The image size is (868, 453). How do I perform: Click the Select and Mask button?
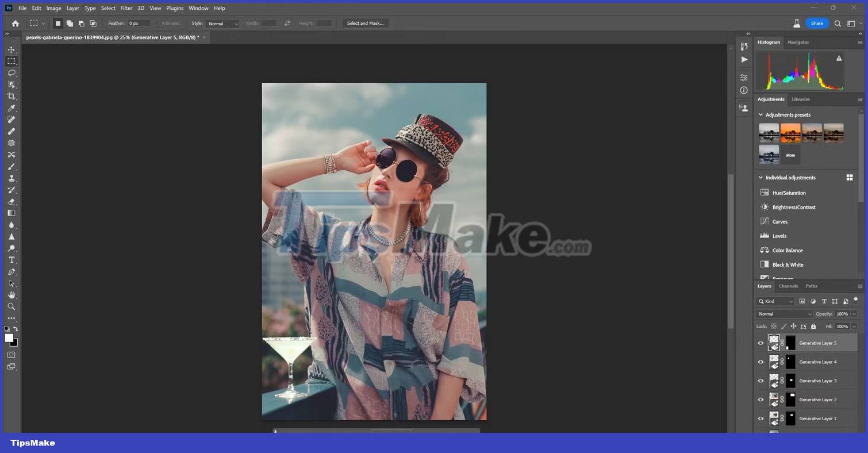pyautogui.click(x=366, y=24)
